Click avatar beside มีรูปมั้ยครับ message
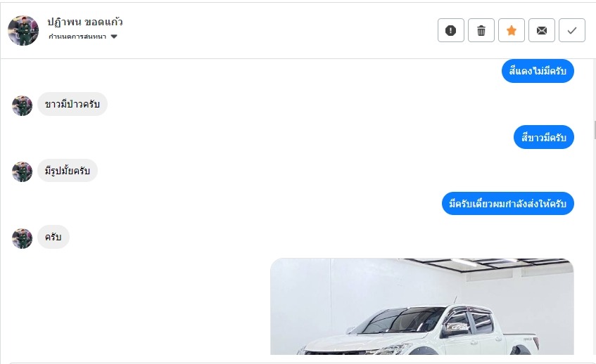596x364 pixels. [x=22, y=171]
